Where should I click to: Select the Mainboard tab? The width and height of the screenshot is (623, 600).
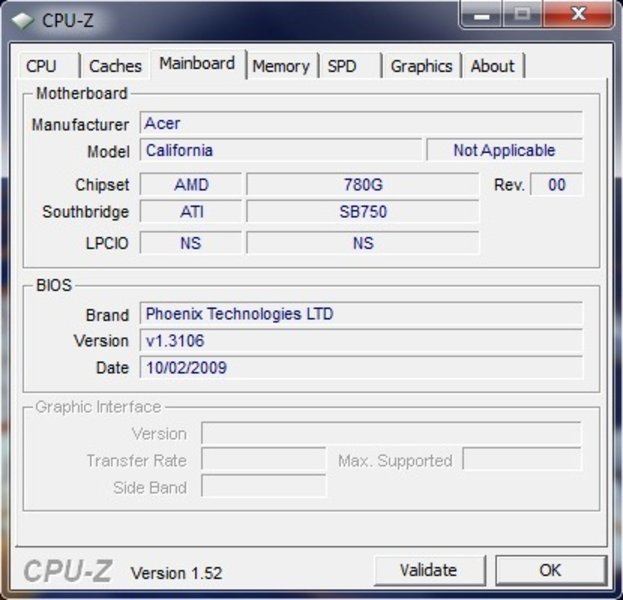click(x=197, y=64)
